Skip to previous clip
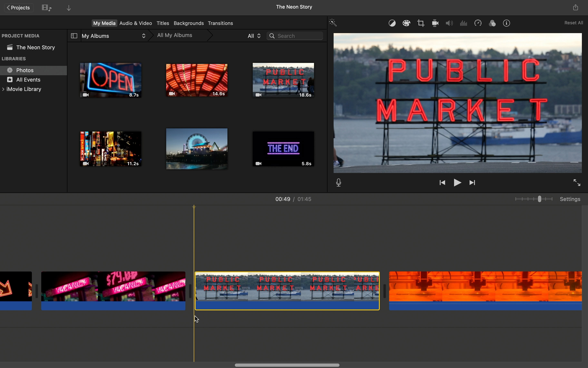 pos(442,183)
